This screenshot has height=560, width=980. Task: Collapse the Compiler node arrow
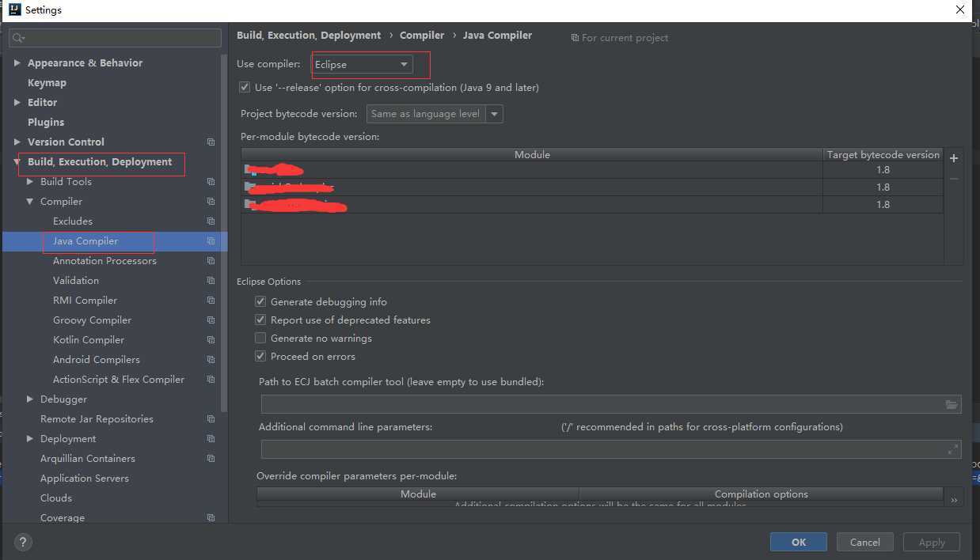(x=30, y=202)
